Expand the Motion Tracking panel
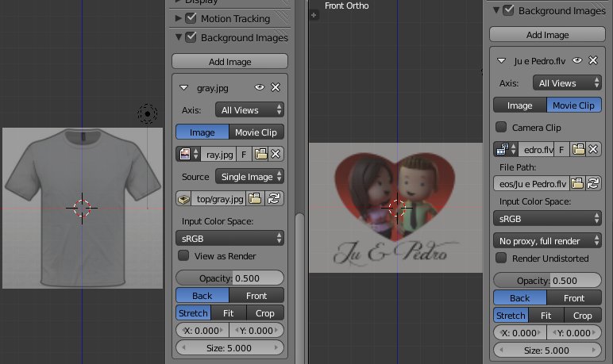The width and height of the screenshot is (613, 364). (x=179, y=18)
